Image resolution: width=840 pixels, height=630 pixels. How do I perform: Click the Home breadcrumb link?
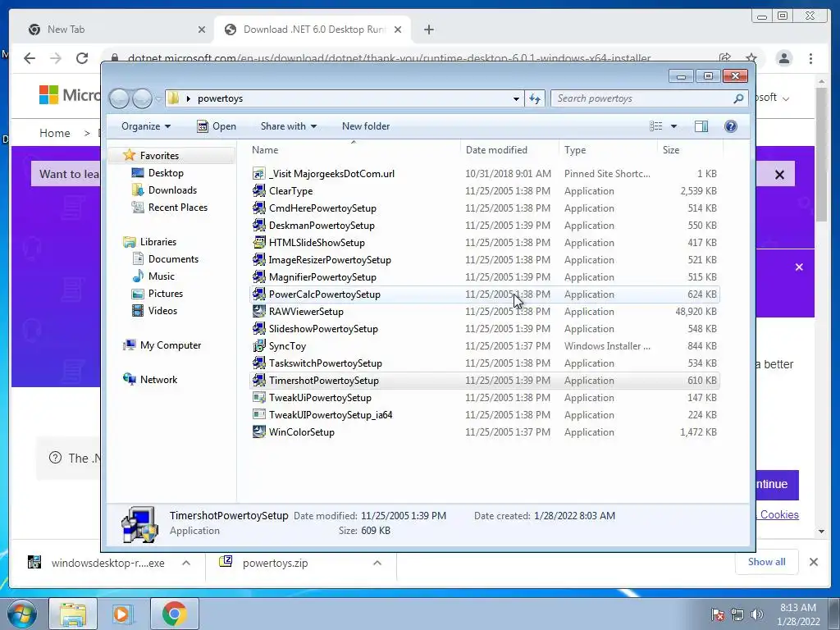click(55, 133)
